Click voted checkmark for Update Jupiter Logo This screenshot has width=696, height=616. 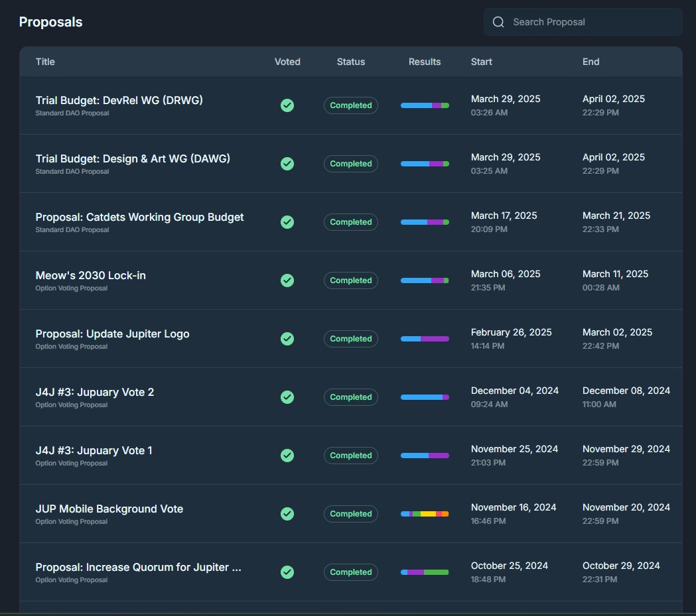pyautogui.click(x=287, y=339)
